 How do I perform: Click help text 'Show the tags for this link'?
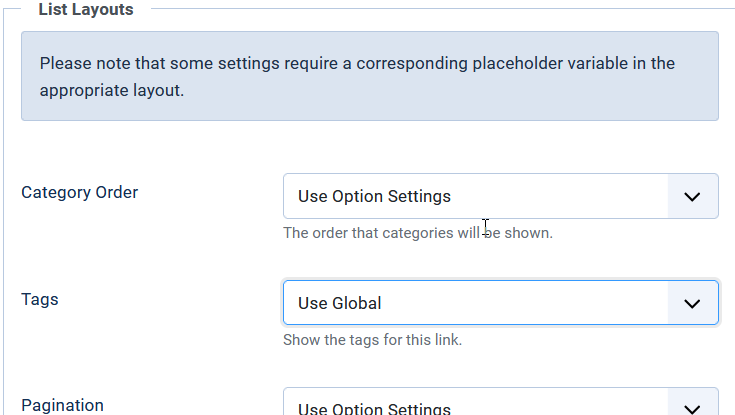pos(373,340)
